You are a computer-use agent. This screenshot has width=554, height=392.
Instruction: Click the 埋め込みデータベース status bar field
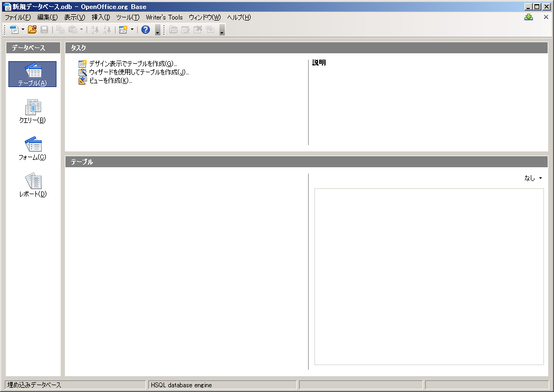pos(75,385)
